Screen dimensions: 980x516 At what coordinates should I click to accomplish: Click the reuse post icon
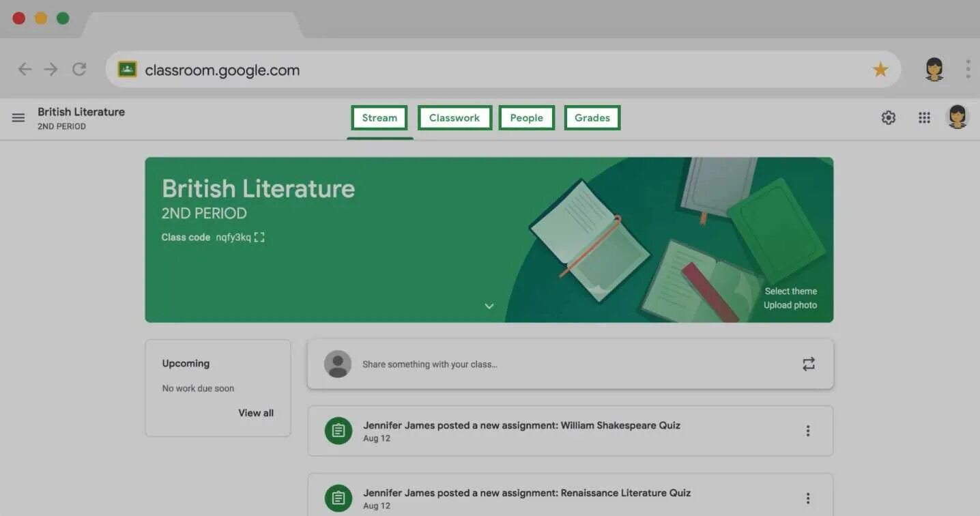click(x=809, y=364)
